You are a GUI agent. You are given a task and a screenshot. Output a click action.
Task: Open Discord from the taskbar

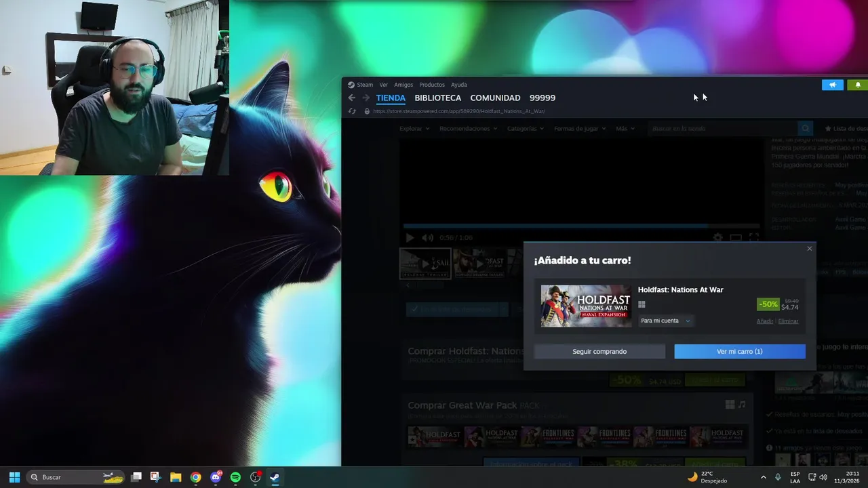coord(216,477)
